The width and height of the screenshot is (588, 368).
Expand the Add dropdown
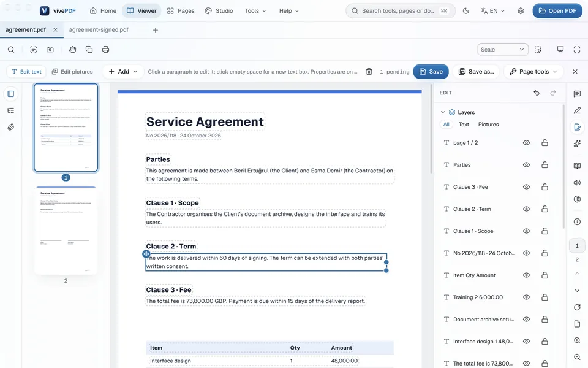click(123, 71)
